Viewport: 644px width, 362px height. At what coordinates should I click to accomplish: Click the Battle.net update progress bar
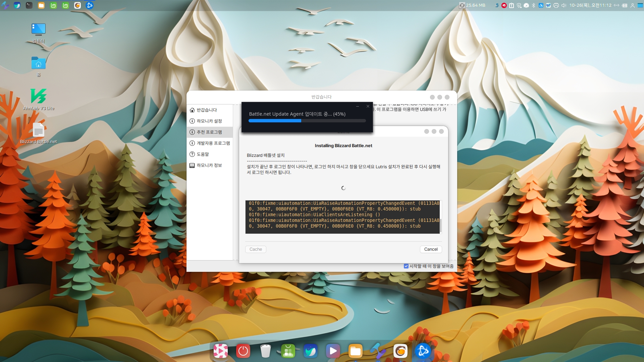(307, 121)
